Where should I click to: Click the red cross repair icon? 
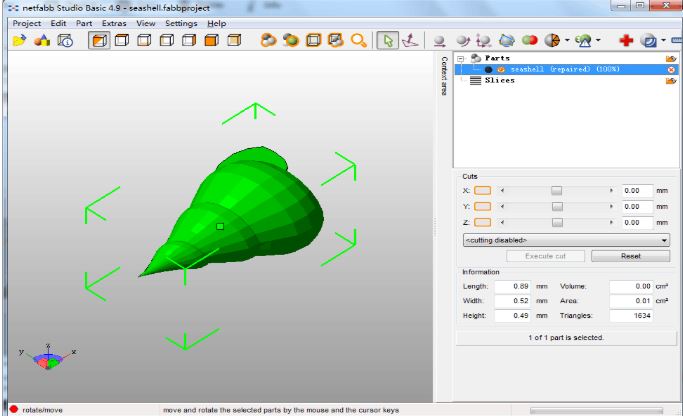click(x=626, y=41)
